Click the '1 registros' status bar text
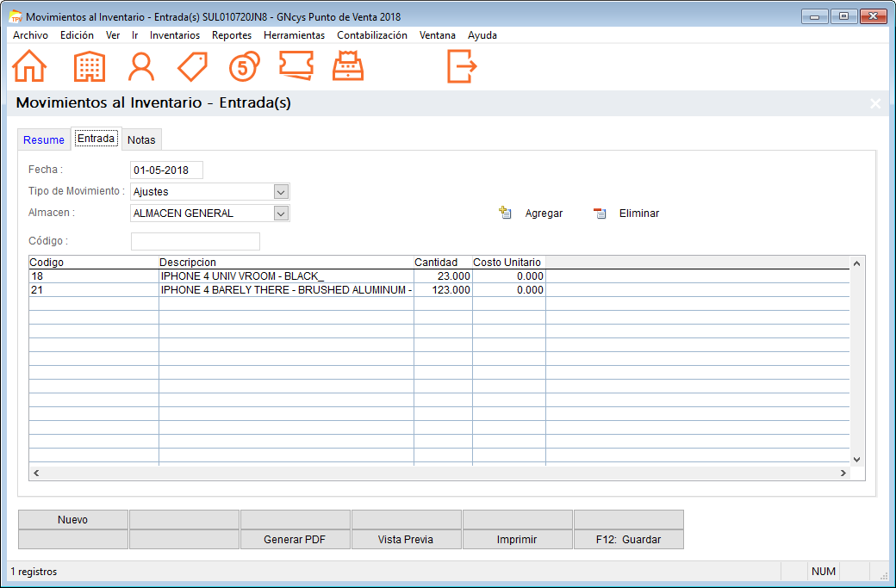 [x=34, y=572]
